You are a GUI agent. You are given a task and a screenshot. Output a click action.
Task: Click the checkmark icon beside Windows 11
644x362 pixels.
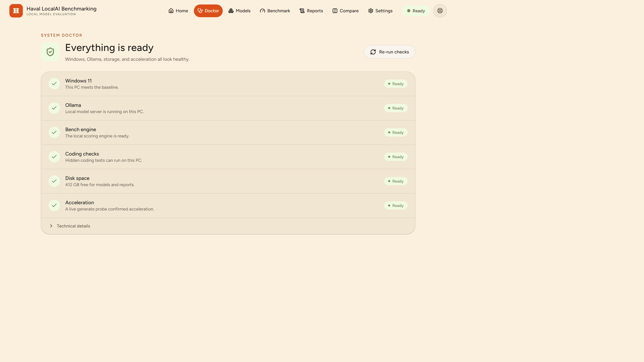coord(54,84)
